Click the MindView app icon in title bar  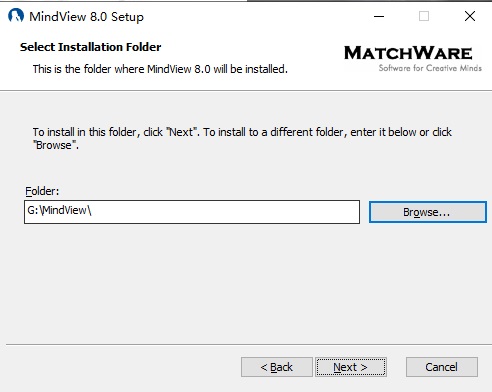coord(16,16)
